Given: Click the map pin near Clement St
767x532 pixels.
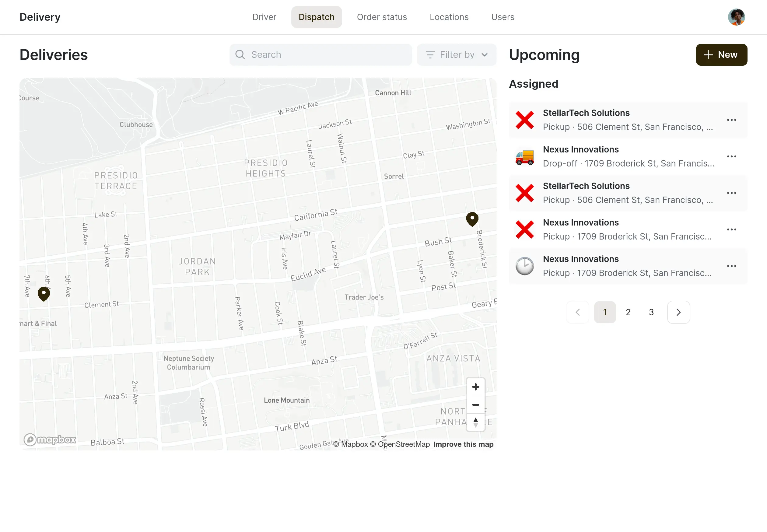Looking at the screenshot, I should coord(44,294).
